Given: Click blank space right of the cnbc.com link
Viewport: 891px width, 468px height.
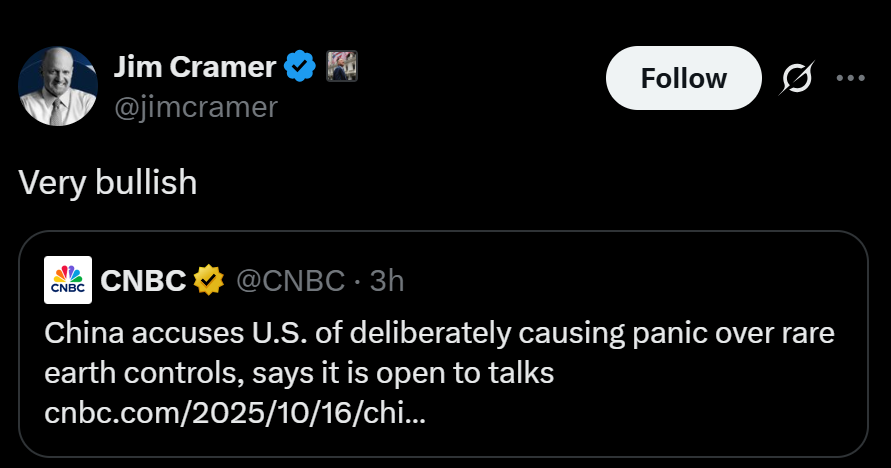Looking at the screenshot, I should click(x=640, y=413).
